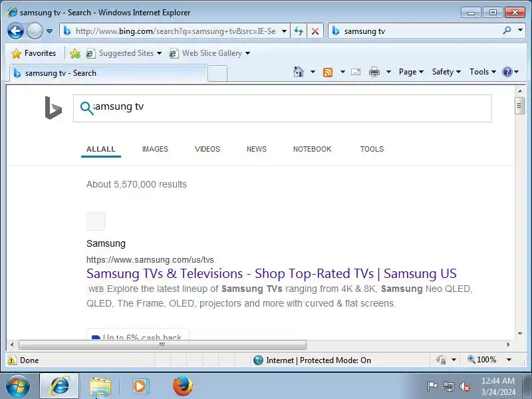Click the scroll down arrow
Image resolution: width=532 pixels, height=399 pixels.
[x=520, y=334]
